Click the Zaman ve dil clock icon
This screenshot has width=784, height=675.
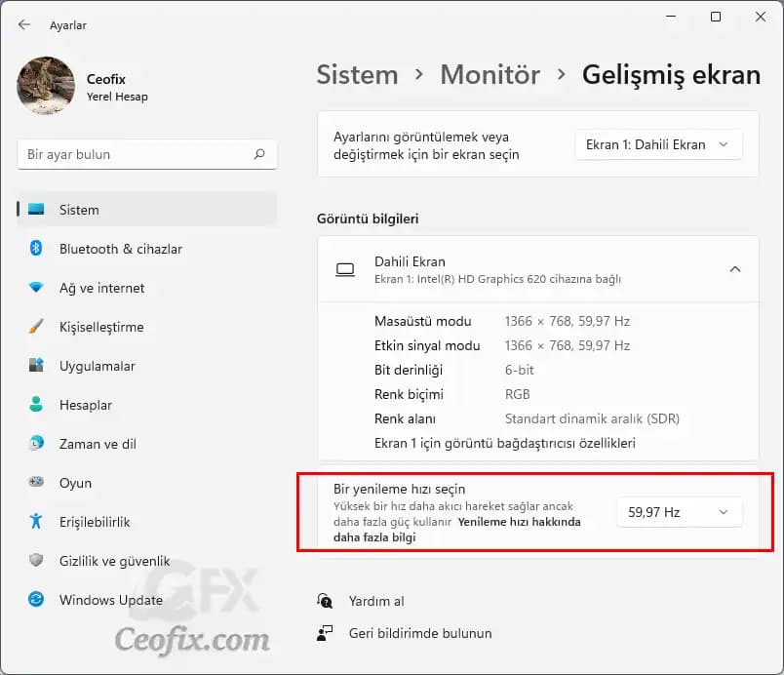[x=36, y=444]
